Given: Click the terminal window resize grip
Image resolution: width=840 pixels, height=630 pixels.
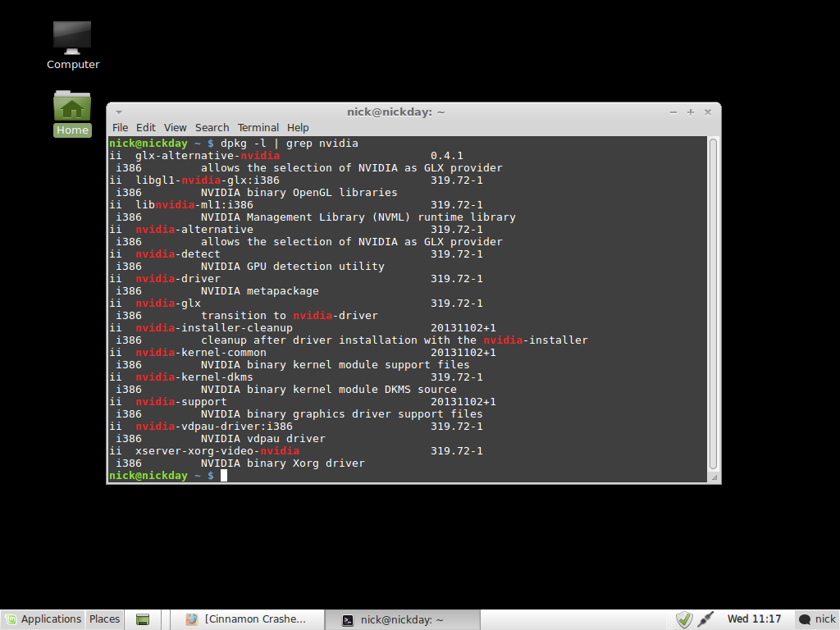Looking at the screenshot, I should [714, 477].
